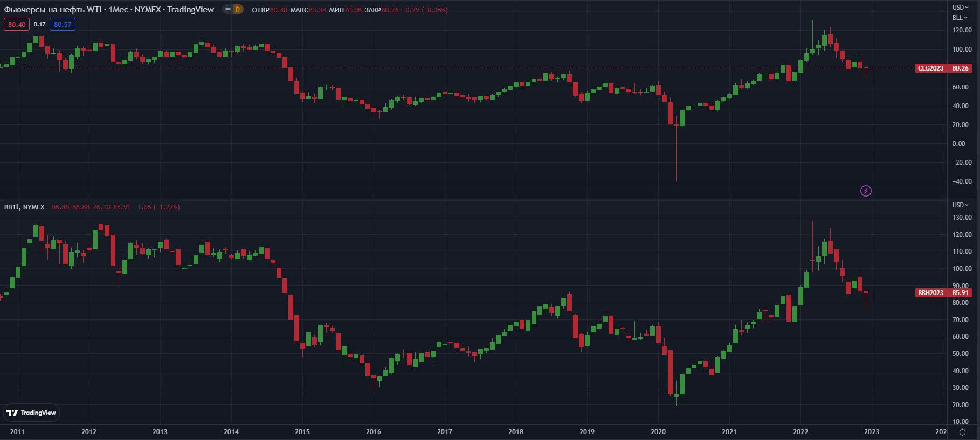
Task: Click the 0.17 spread value
Action: tap(39, 24)
